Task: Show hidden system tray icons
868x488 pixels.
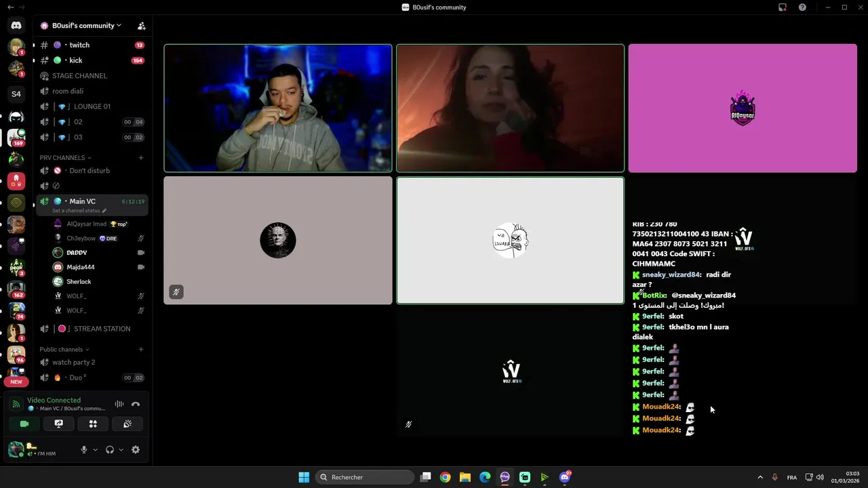Action: [x=760, y=477]
